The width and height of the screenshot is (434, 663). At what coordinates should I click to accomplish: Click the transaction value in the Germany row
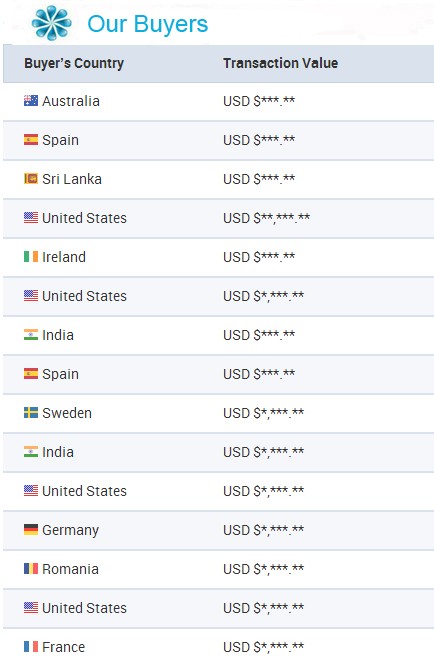point(264,530)
